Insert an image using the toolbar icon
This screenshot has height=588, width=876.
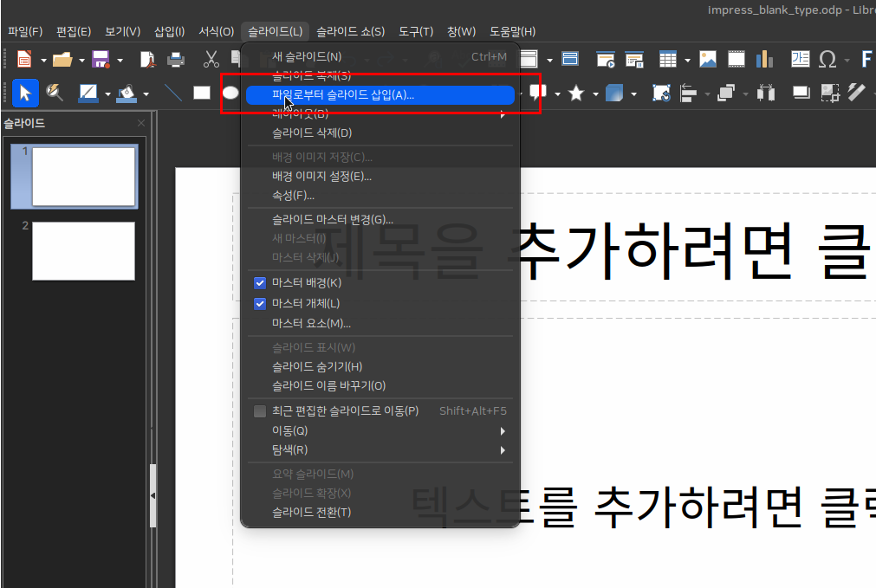pyautogui.click(x=708, y=59)
